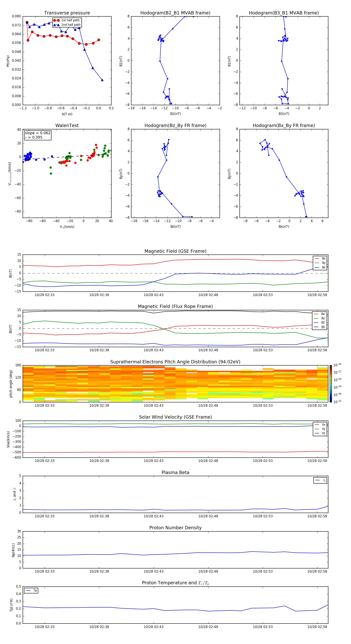Click the 'A(T·m)' x-axis label
Image resolution: width=351 pixels, height=644 pixels.
click(x=67, y=114)
